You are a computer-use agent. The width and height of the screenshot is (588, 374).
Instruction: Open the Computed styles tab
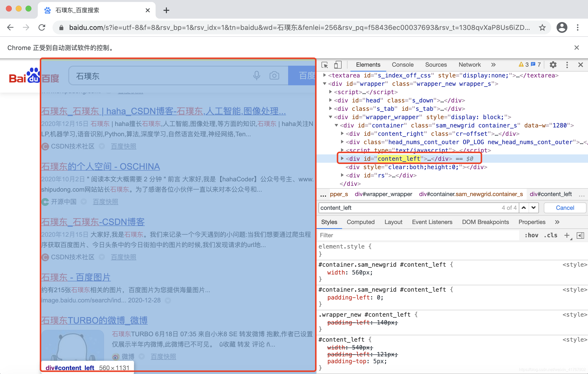point(361,222)
